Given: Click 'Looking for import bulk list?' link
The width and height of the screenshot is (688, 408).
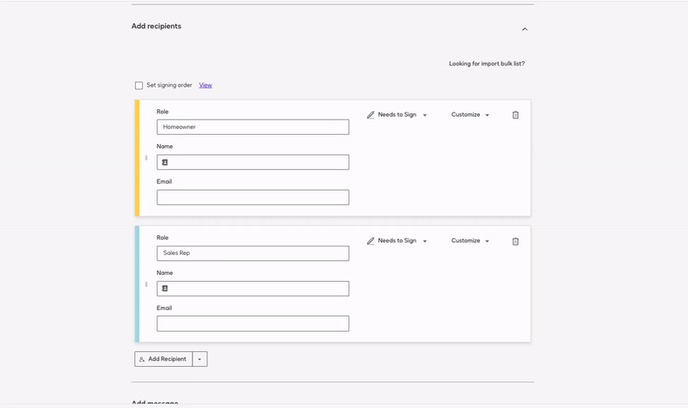Looking at the screenshot, I should coord(487,64).
